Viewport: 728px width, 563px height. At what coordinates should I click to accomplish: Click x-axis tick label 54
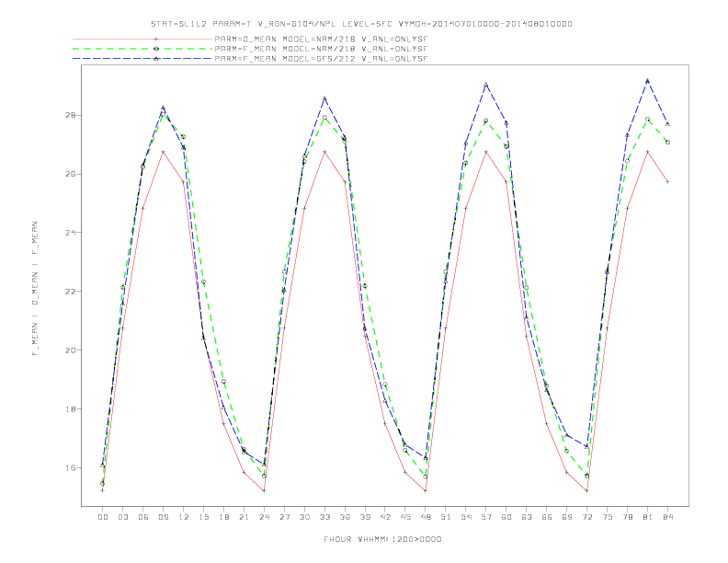click(466, 517)
